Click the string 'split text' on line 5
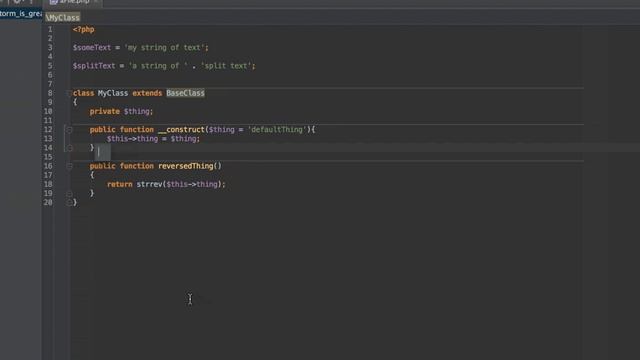The image size is (640, 360). click(226, 66)
